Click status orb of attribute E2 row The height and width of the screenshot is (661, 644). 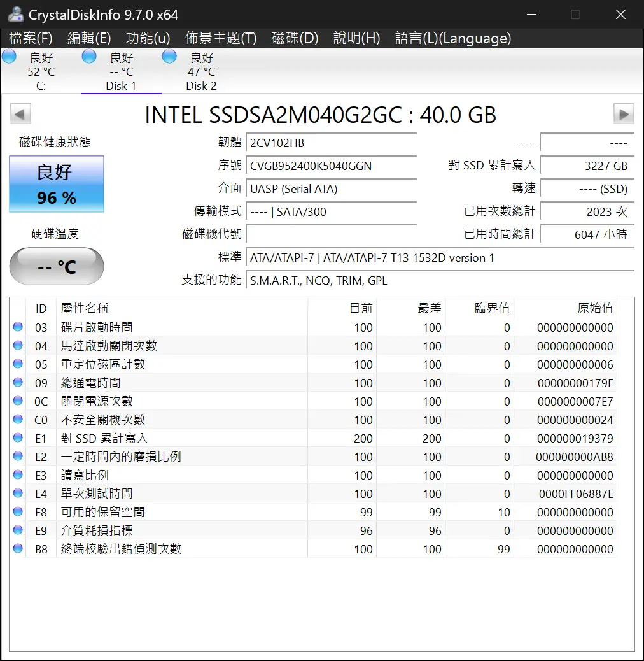(18, 456)
